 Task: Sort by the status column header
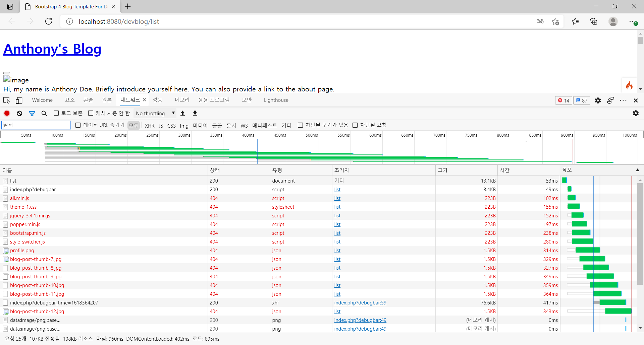point(239,170)
